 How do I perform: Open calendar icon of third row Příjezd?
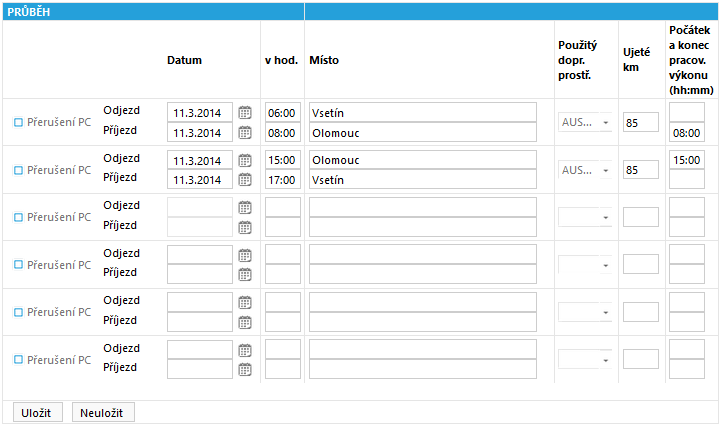click(x=245, y=227)
